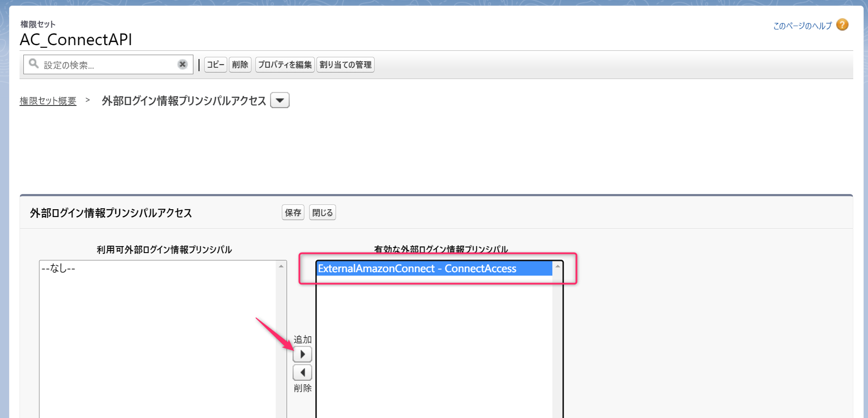The height and width of the screenshot is (418, 868).
Task: Open the settings section dropdown arrow
Action: pyautogui.click(x=280, y=100)
